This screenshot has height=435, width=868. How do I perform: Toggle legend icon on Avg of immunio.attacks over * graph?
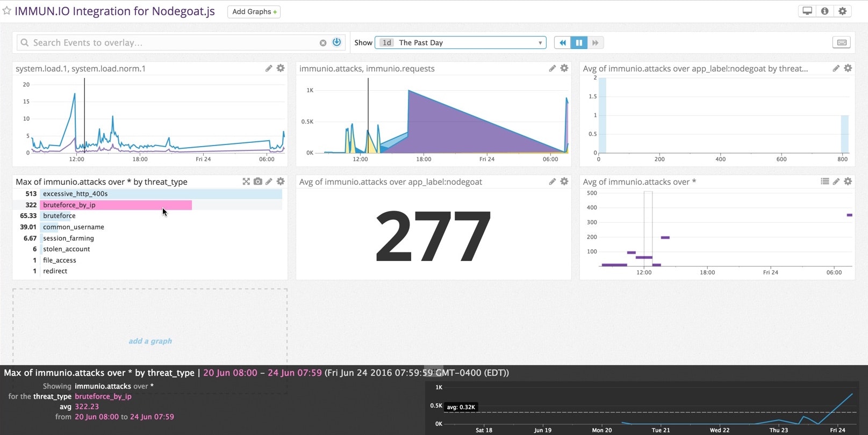click(x=824, y=182)
